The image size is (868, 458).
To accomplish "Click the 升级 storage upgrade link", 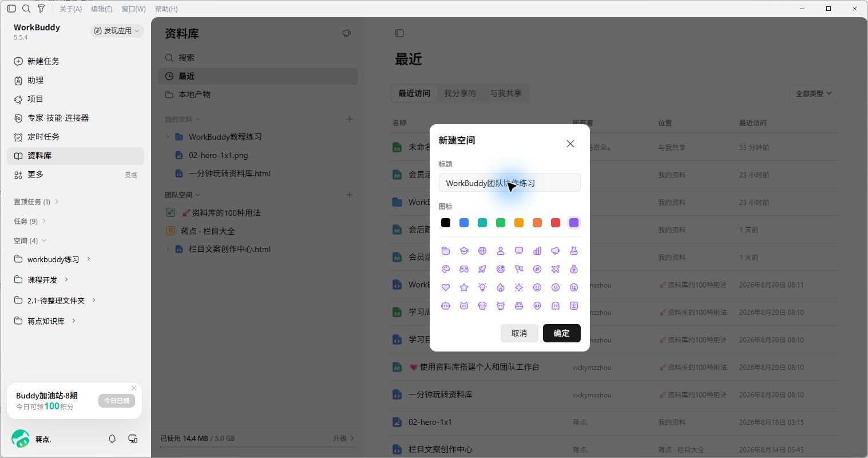I will pos(343,438).
